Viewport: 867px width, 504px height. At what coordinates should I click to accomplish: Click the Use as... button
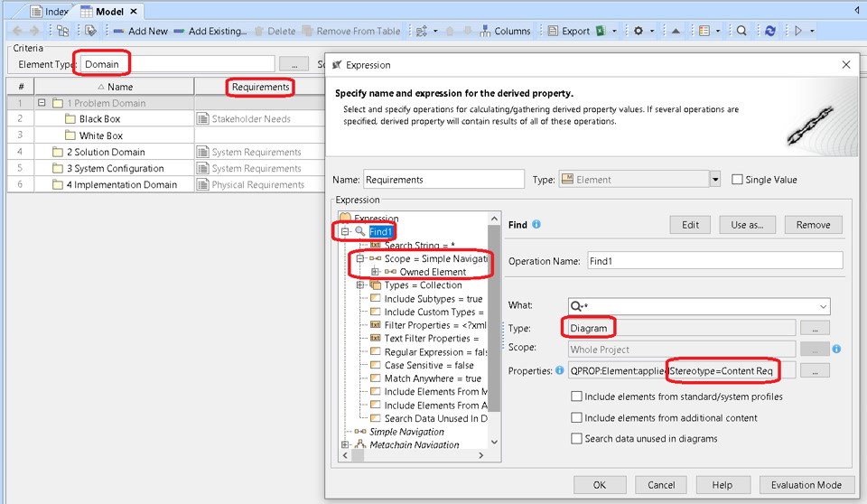(747, 225)
